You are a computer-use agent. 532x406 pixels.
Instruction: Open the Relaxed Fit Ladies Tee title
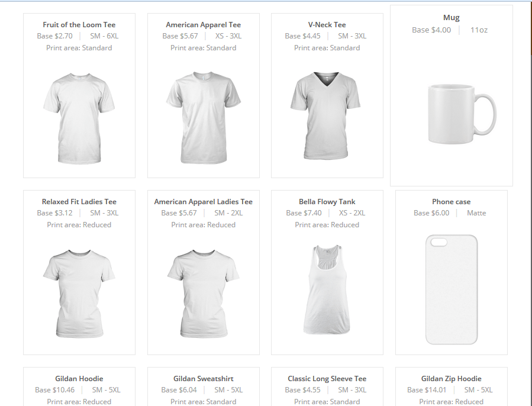pyautogui.click(x=79, y=202)
